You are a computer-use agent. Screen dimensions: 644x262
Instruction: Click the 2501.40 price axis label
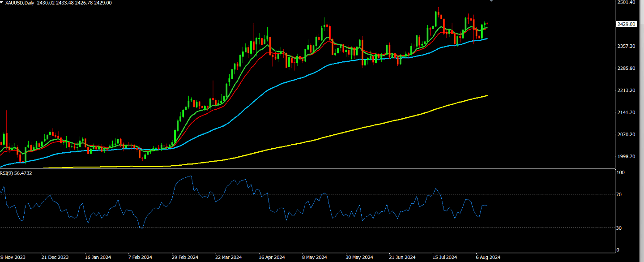pos(626,2)
